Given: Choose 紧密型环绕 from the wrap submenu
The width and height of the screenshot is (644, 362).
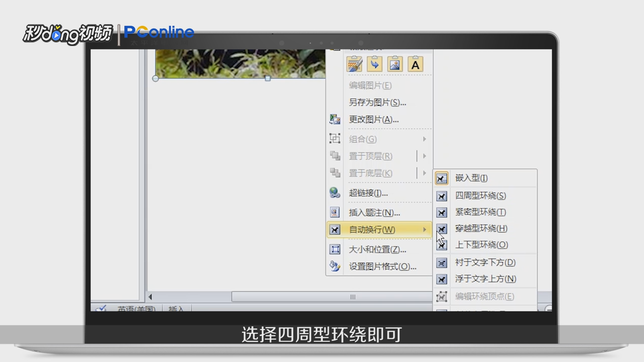Looking at the screenshot, I should 480,212.
